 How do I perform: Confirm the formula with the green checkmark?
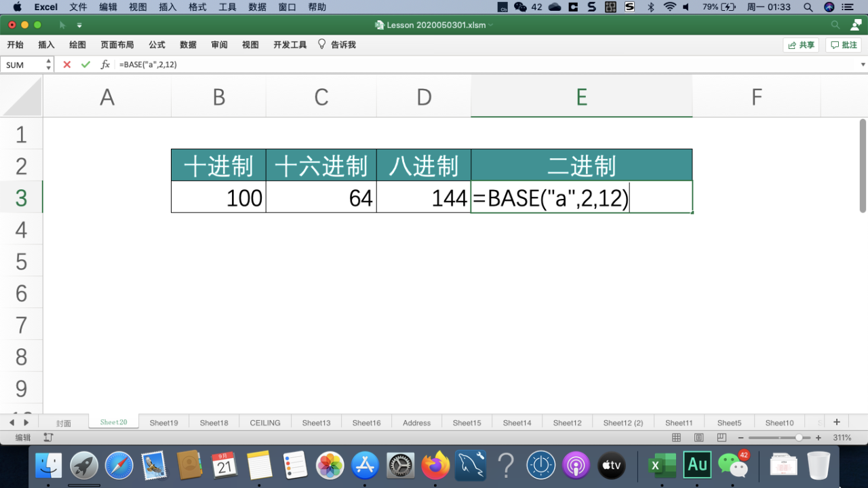(x=85, y=64)
